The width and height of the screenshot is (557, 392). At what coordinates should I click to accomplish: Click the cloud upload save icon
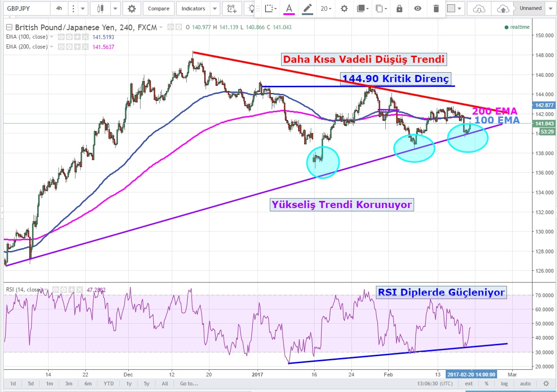[x=503, y=8]
